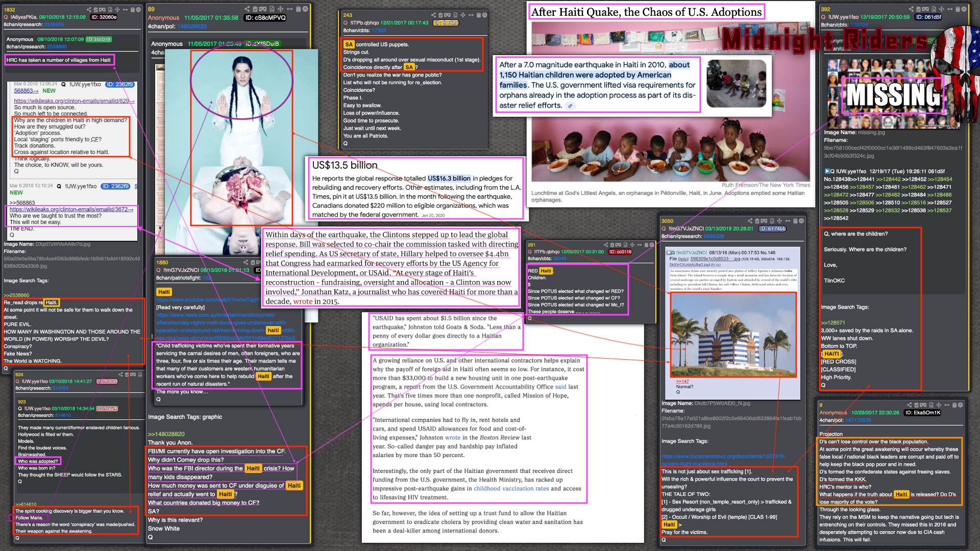The height and width of the screenshot is (551, 980).
Task: Click document icon on post 89
Action: click(x=272, y=9)
